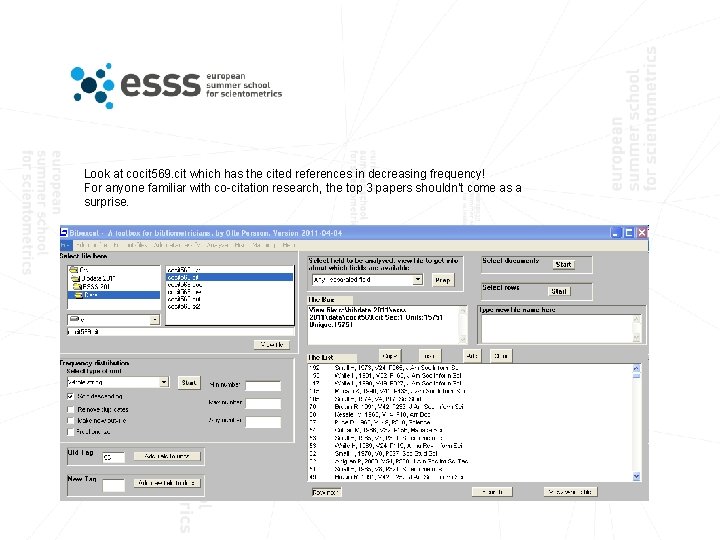This screenshot has width=720, height=540.
Task: Maximize the Bibexcel window
Action: click(629, 233)
